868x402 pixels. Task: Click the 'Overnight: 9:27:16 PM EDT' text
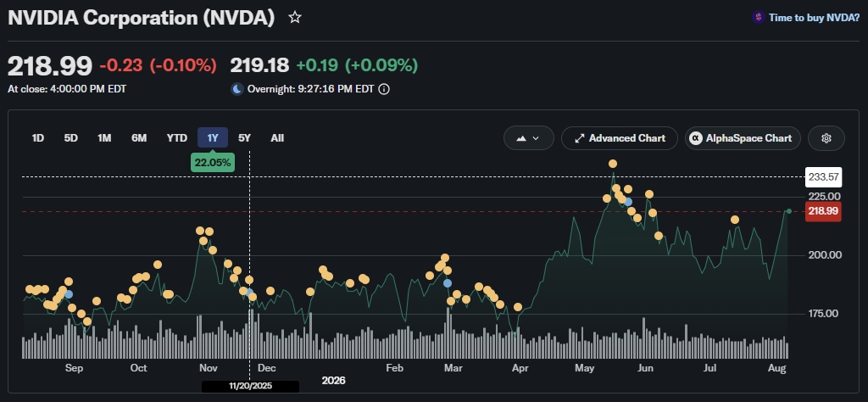310,89
